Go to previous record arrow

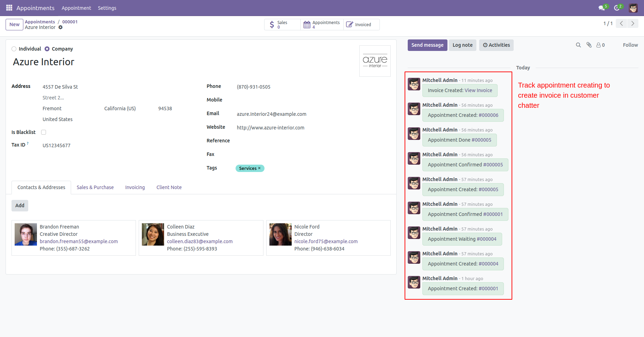[x=621, y=23]
